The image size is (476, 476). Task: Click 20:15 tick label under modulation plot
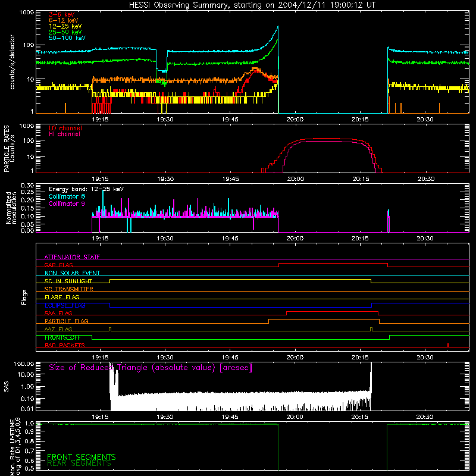coord(360,239)
